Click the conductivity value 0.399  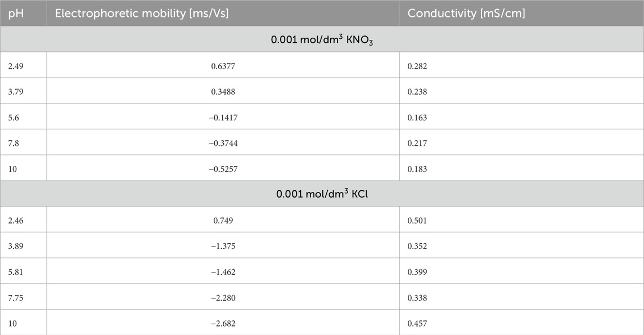(417, 272)
